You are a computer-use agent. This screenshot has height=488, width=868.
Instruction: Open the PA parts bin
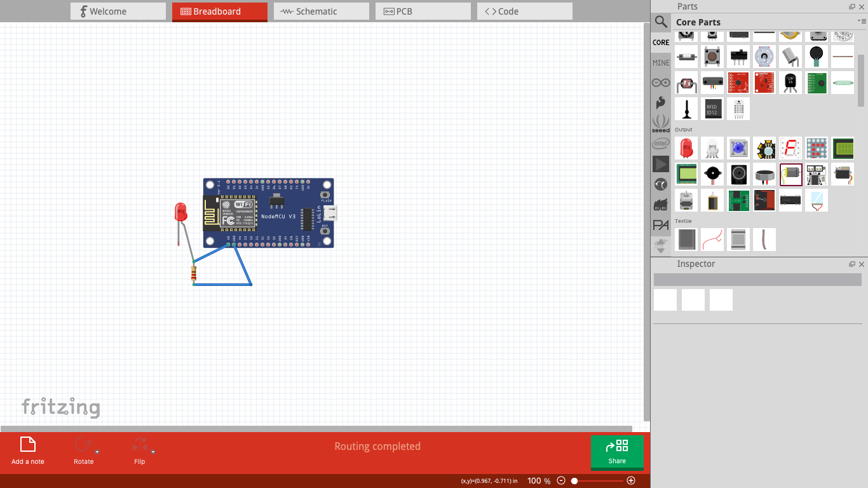[661, 225]
